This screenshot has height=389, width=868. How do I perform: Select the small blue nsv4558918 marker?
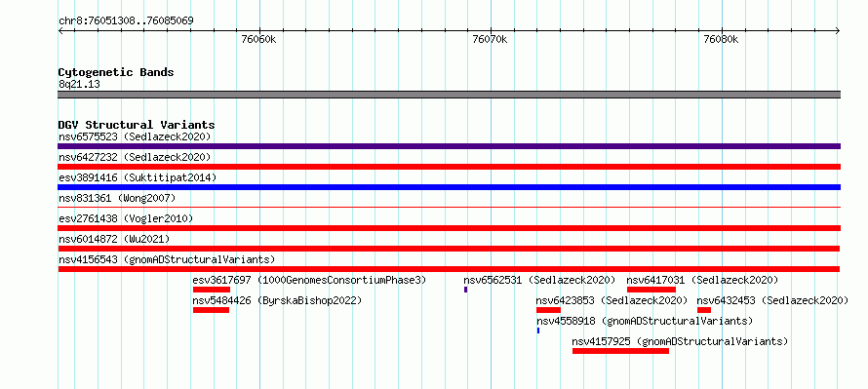point(538,331)
